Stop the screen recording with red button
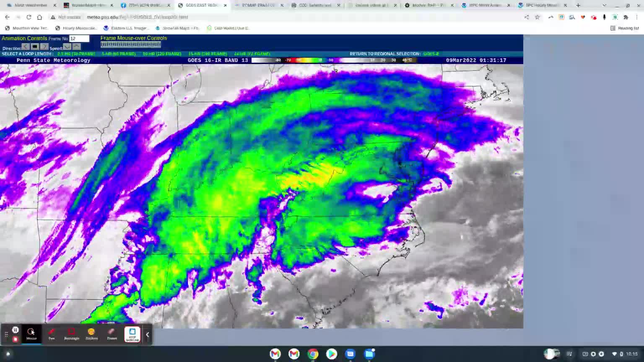Image resolution: width=644 pixels, height=362 pixels. click(15, 339)
